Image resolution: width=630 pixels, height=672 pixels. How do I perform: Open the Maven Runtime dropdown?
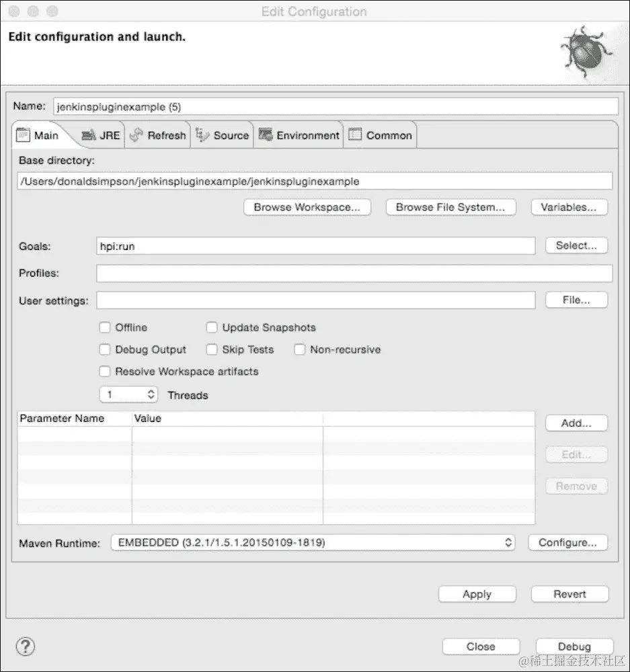click(313, 542)
